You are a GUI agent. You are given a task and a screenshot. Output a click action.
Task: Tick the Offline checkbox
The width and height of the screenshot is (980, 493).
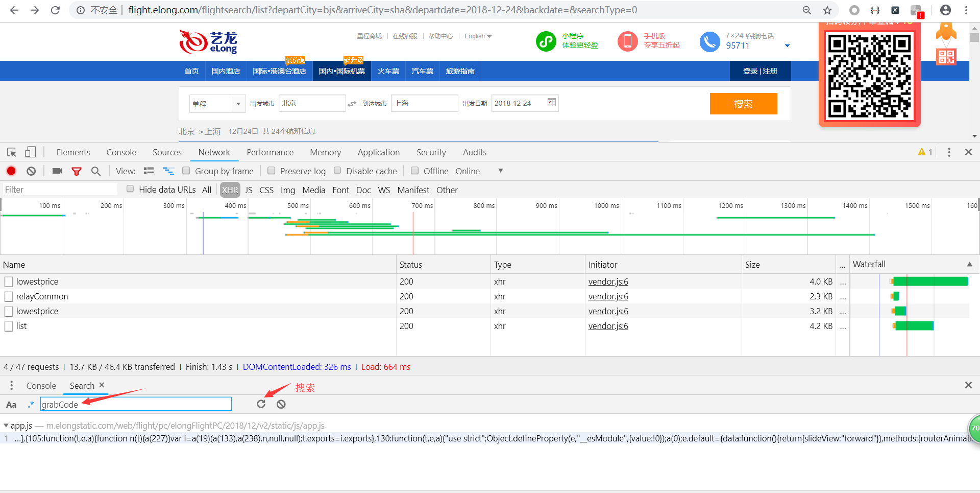coord(415,171)
